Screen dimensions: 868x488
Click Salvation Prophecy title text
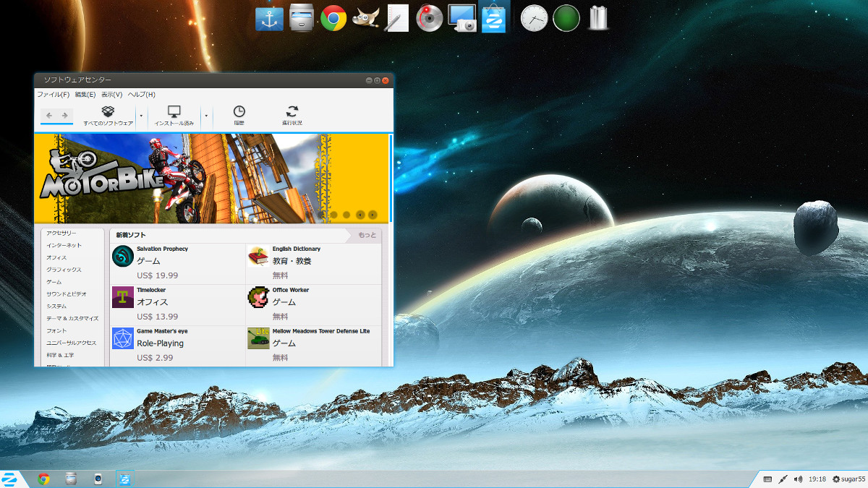162,249
